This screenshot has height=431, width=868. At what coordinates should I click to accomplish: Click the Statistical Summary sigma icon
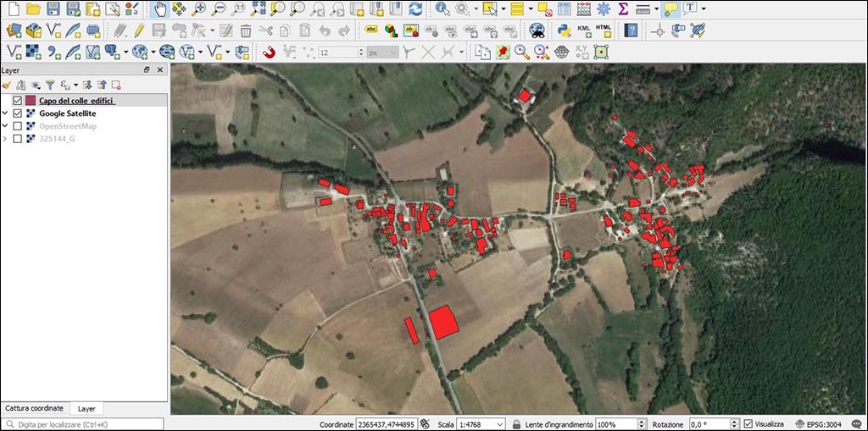(x=624, y=8)
